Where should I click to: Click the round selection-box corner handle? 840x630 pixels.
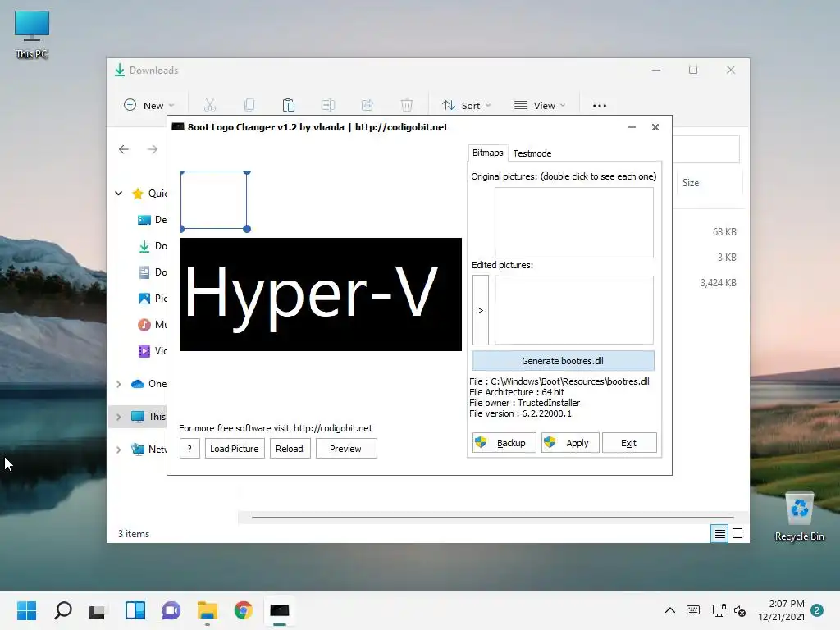click(x=247, y=229)
